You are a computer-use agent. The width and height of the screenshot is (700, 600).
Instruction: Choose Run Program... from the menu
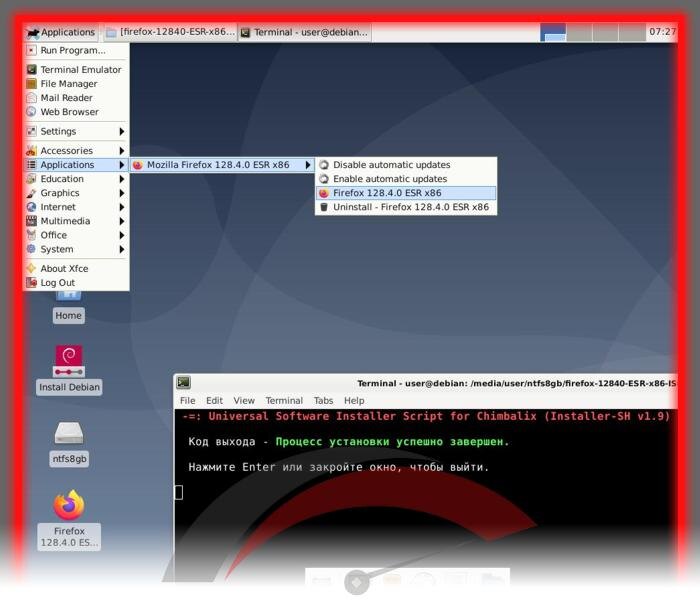[x=76, y=50]
